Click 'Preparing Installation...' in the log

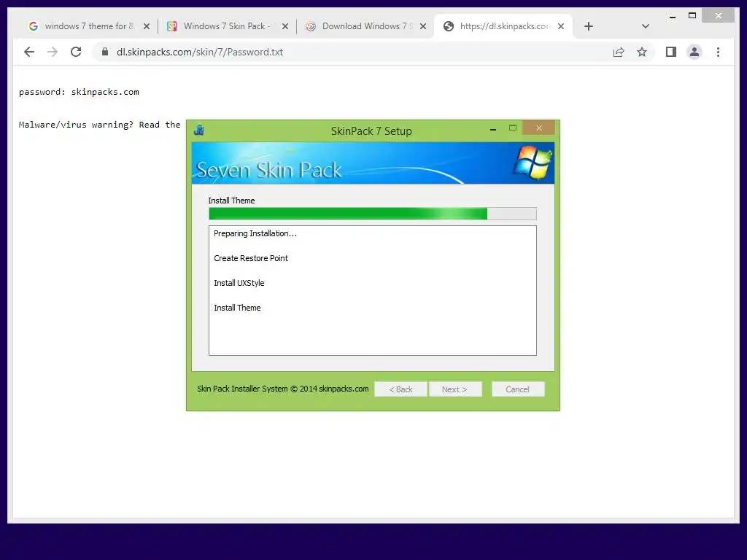255,233
